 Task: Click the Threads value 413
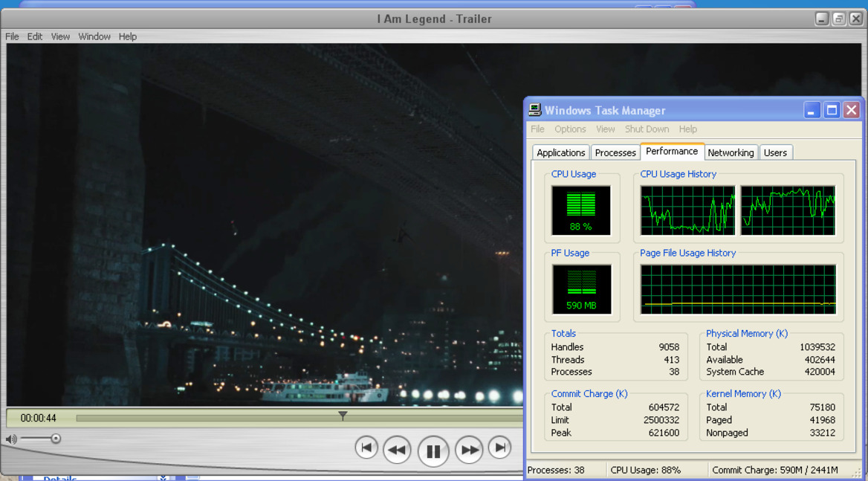click(671, 360)
